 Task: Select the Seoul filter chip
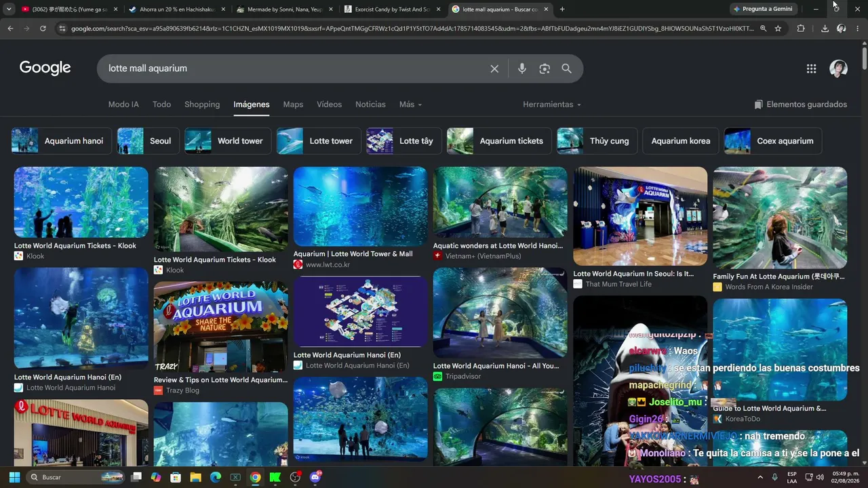[x=149, y=141]
